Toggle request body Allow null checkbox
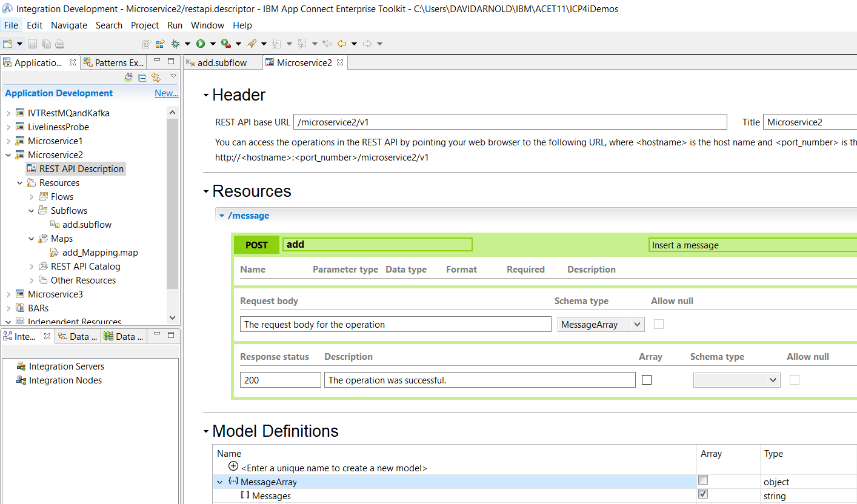Image resolution: width=857 pixels, height=504 pixels. [659, 325]
